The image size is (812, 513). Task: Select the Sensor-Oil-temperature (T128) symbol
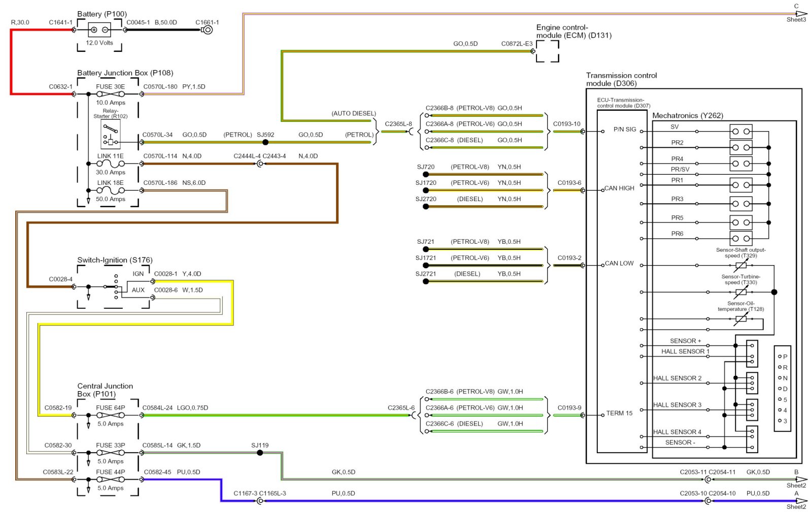click(x=741, y=319)
